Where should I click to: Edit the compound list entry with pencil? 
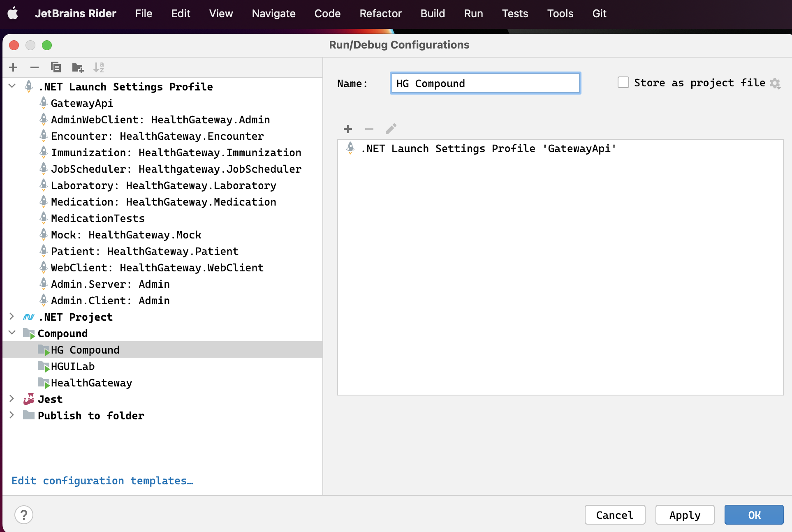(x=391, y=129)
